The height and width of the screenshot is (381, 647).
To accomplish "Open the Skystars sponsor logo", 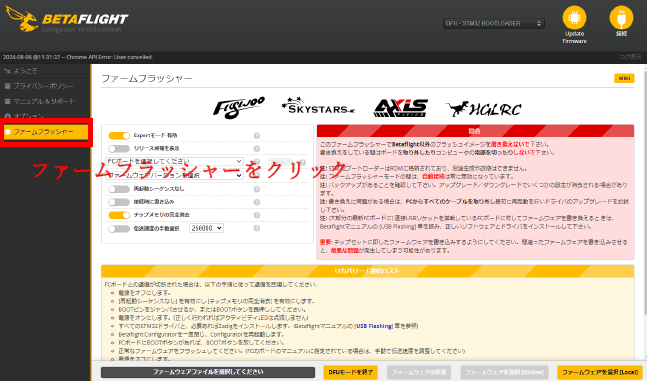I will pyautogui.click(x=318, y=106).
